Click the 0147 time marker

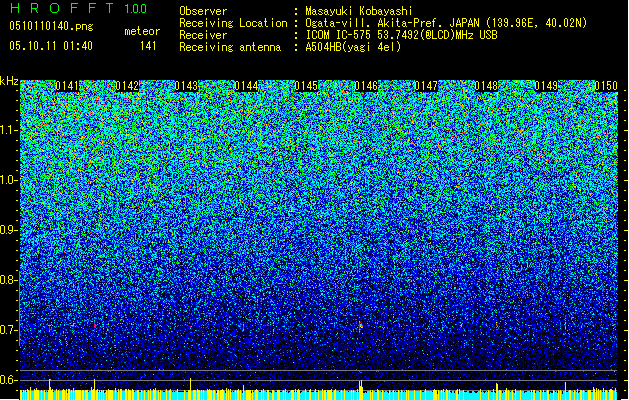pos(426,86)
